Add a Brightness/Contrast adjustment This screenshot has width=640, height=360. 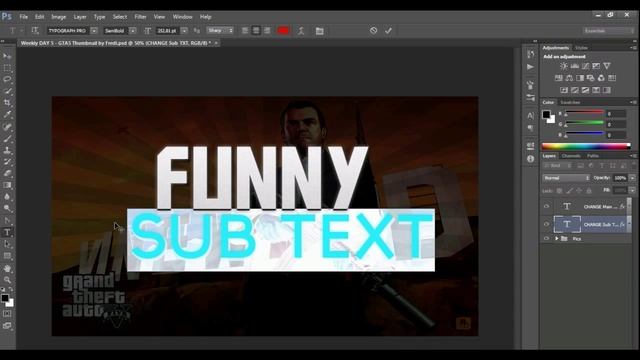(564, 66)
